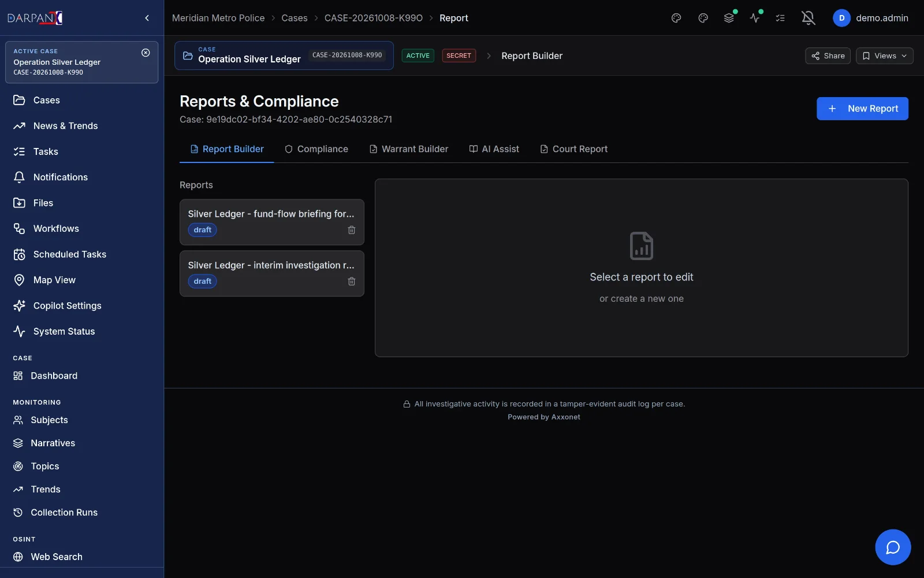Open the demo.admin user avatar

[x=841, y=18]
